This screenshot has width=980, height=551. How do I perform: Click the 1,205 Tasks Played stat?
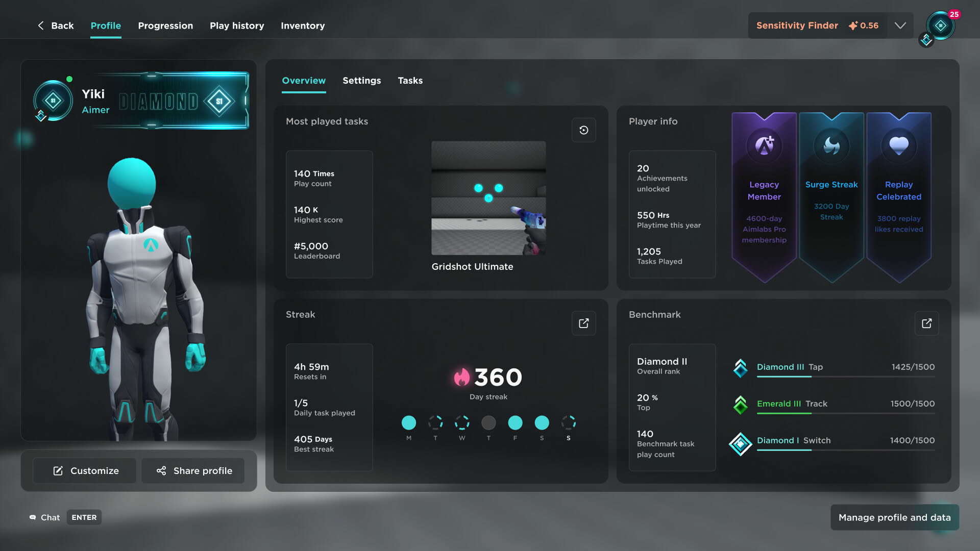point(659,256)
